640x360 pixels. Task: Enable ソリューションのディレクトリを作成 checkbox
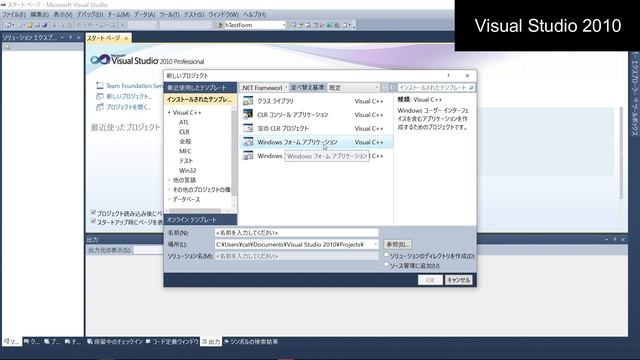[x=386, y=255]
